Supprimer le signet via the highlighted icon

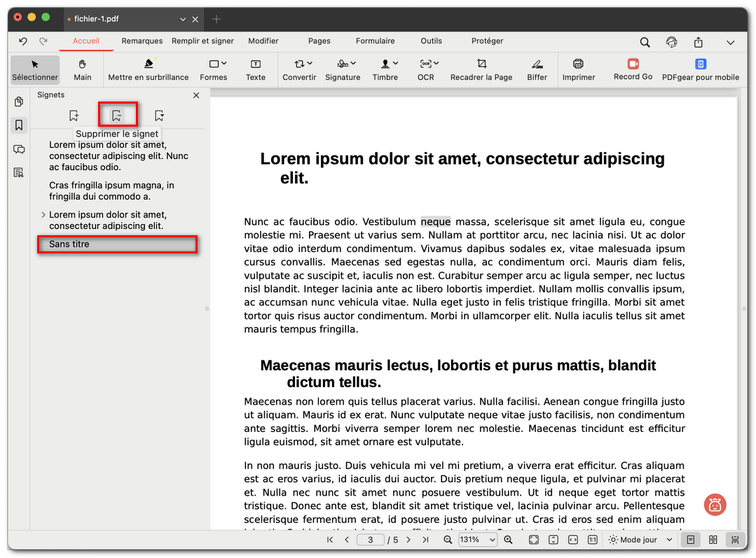point(118,113)
